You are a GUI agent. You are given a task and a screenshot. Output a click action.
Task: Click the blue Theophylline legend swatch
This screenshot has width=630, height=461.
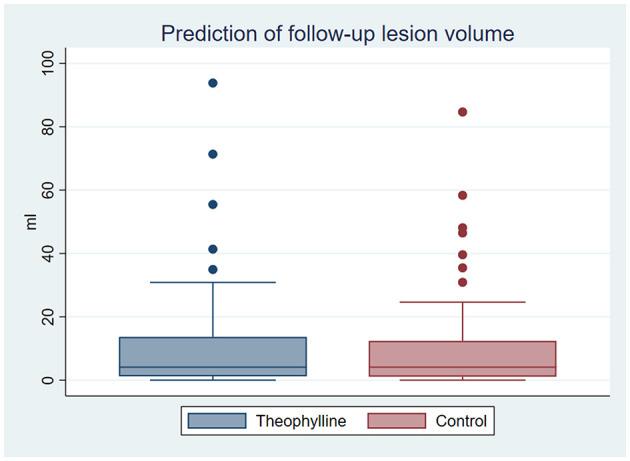point(216,421)
